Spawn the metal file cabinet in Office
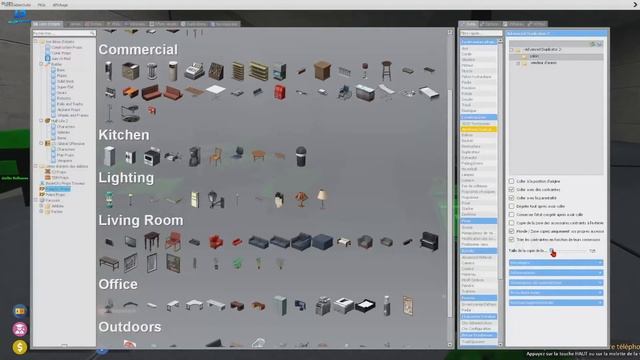 [x=280, y=306]
